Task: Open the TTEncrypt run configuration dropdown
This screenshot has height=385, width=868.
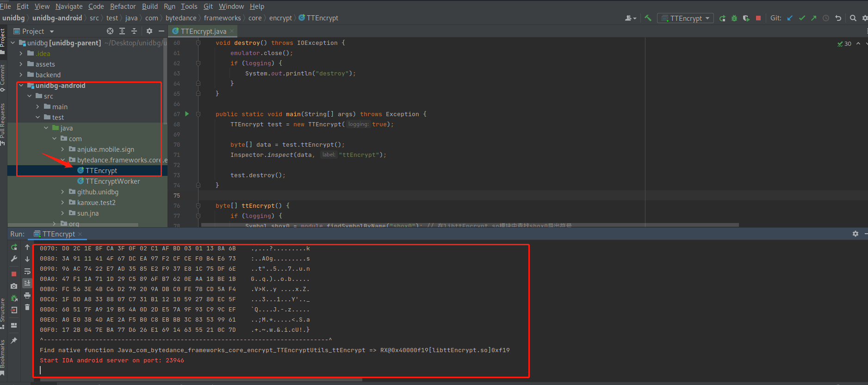Action: [685, 18]
